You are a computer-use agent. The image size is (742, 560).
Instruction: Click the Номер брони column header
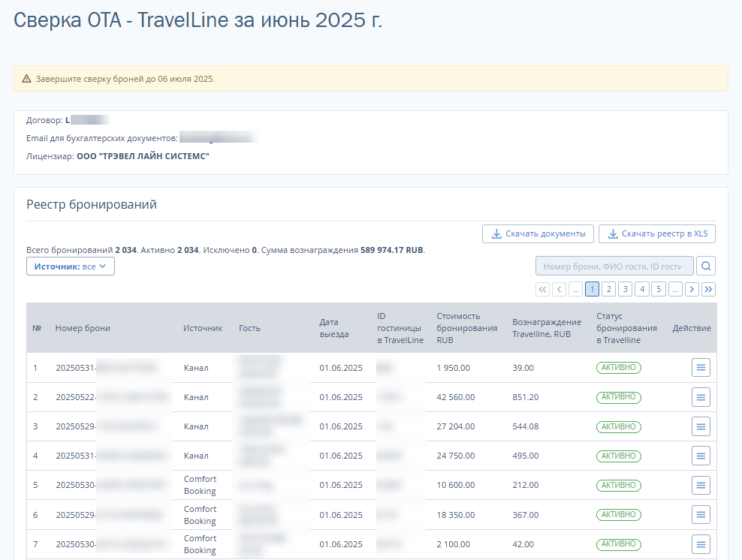click(x=83, y=328)
